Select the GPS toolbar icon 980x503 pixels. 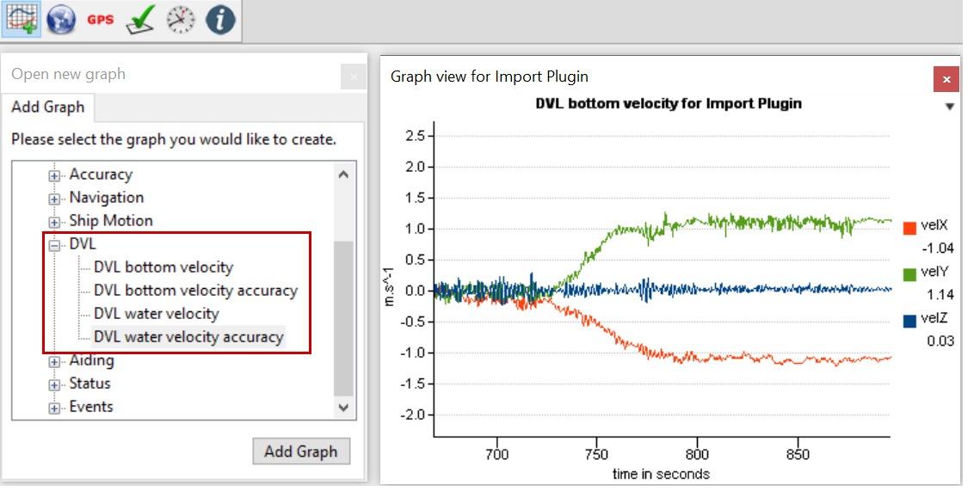pos(99,19)
